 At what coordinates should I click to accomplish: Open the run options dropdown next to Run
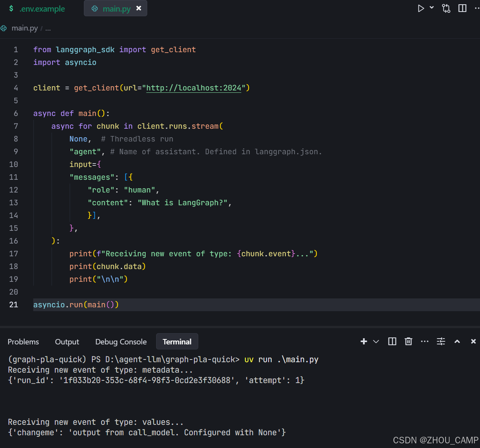(431, 8)
